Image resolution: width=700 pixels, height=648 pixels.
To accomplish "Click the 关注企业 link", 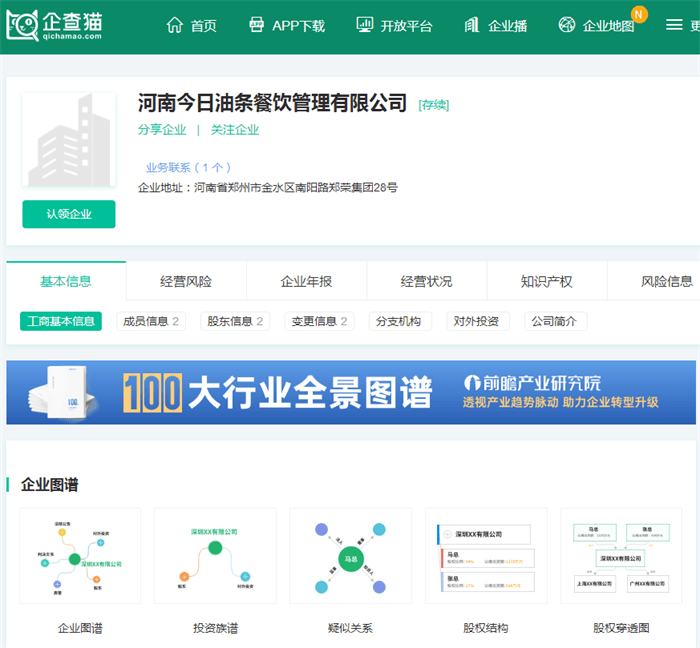I will pyautogui.click(x=235, y=130).
